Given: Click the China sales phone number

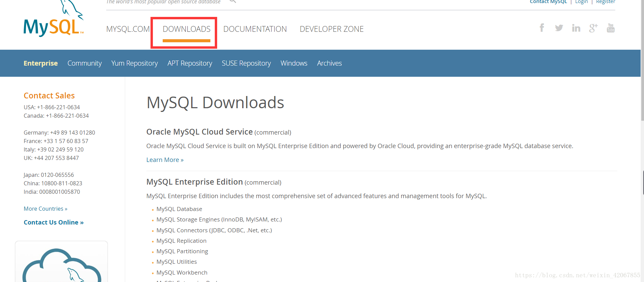Looking at the screenshot, I should click(62, 183).
